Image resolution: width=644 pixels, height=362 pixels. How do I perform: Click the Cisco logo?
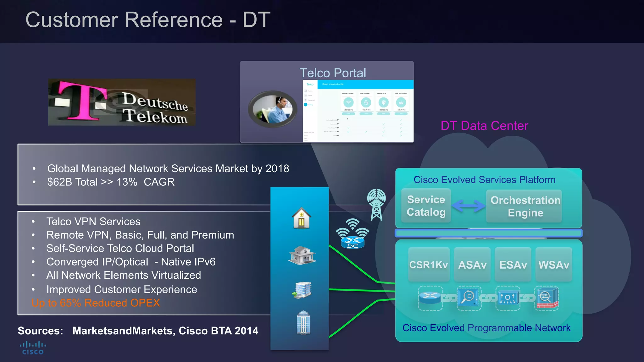coord(33,348)
